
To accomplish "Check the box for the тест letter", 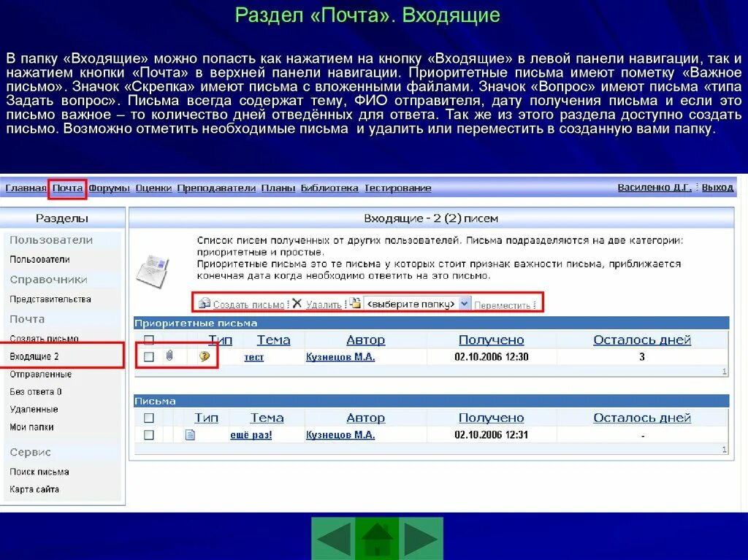I will point(149,357).
